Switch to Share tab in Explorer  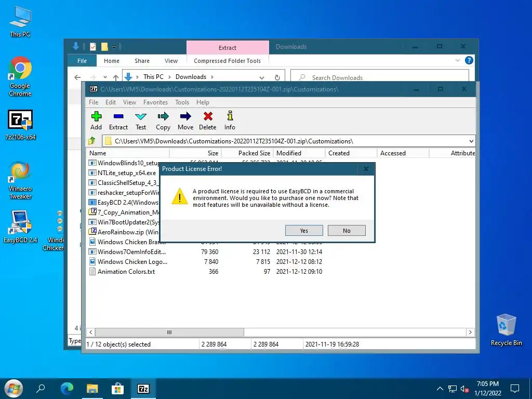142,61
